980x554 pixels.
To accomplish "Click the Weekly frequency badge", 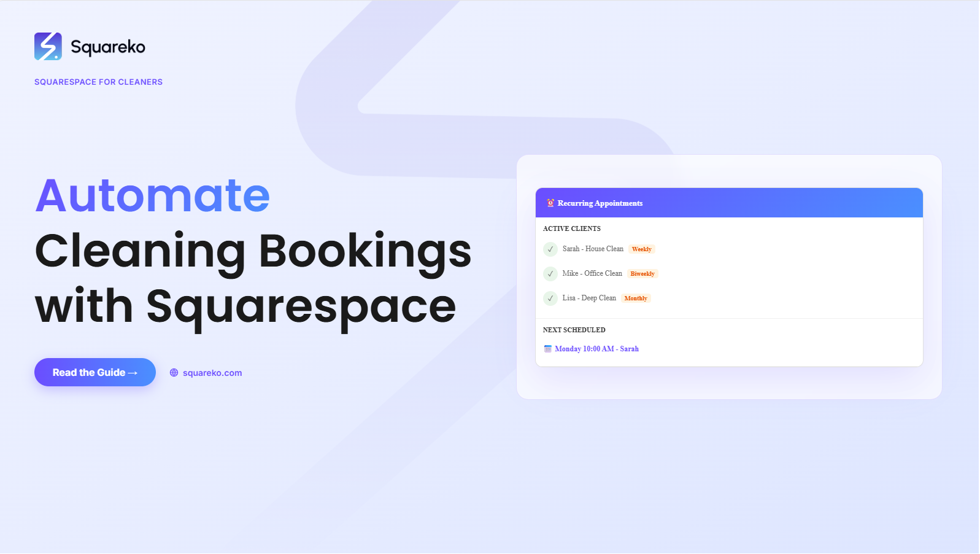I will (642, 249).
